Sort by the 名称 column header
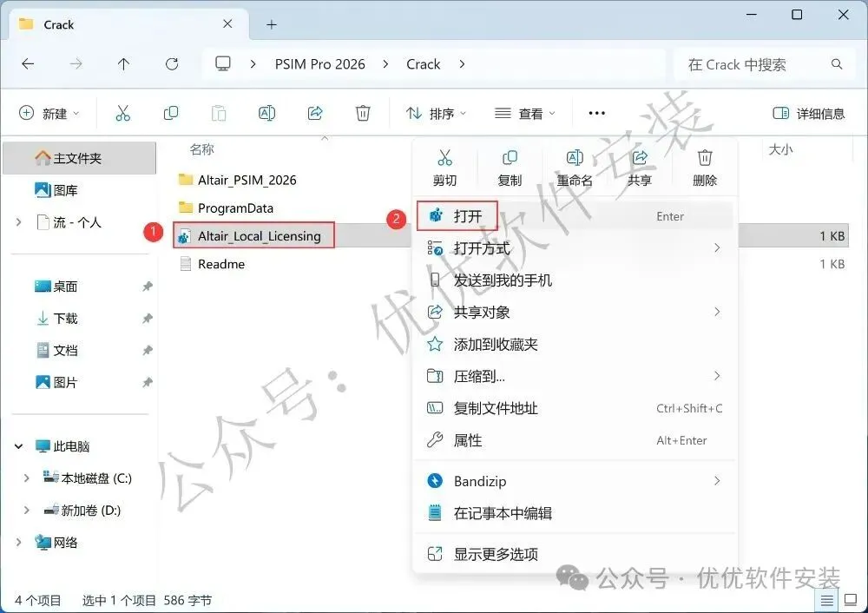This screenshot has width=868, height=613. coord(201,149)
